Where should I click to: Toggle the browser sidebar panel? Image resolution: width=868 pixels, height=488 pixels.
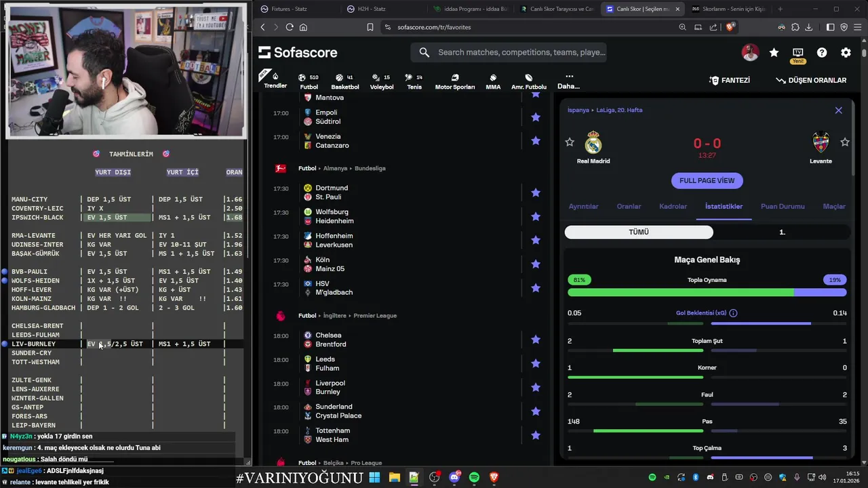click(x=830, y=27)
